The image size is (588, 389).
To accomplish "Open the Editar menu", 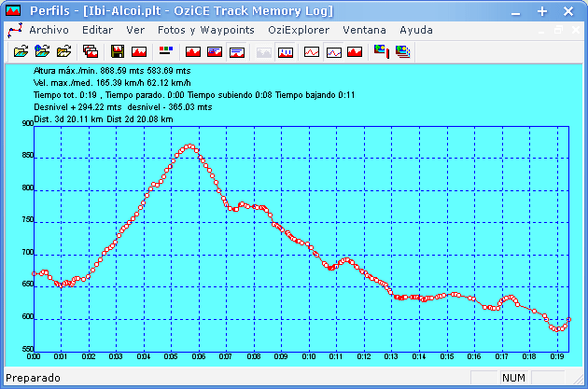I will pyautogui.click(x=97, y=30).
